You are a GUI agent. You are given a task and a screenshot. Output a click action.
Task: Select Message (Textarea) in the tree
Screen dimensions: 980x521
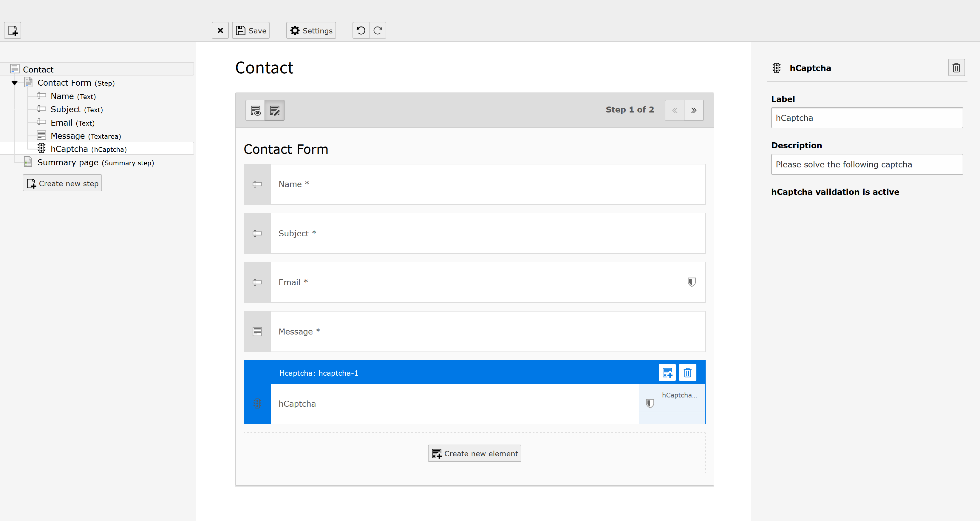(86, 136)
